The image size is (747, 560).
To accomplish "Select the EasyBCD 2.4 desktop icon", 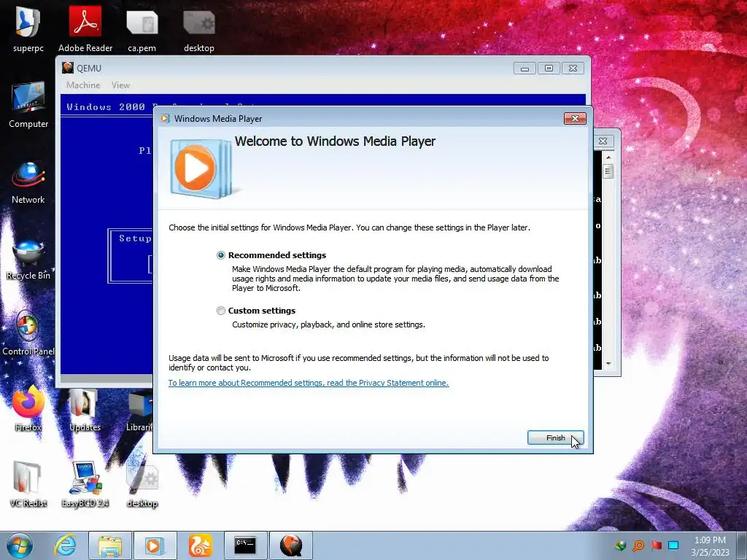I will click(x=85, y=484).
